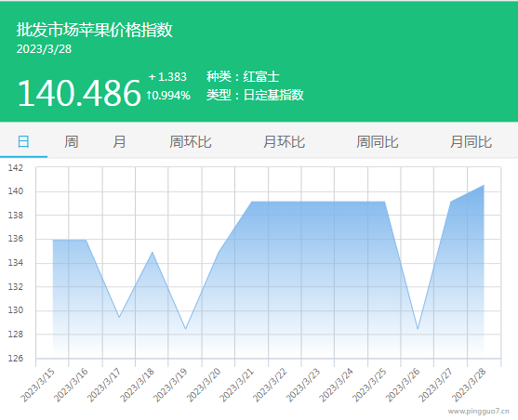Click the x-axis label 2023/3/24
This screenshot has height=420, width=518.
click(x=336, y=386)
